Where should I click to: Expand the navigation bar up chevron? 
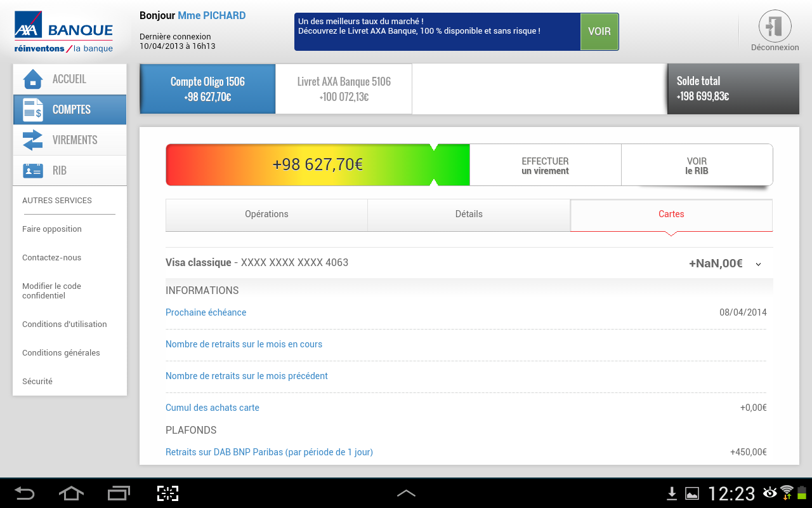coord(406,493)
